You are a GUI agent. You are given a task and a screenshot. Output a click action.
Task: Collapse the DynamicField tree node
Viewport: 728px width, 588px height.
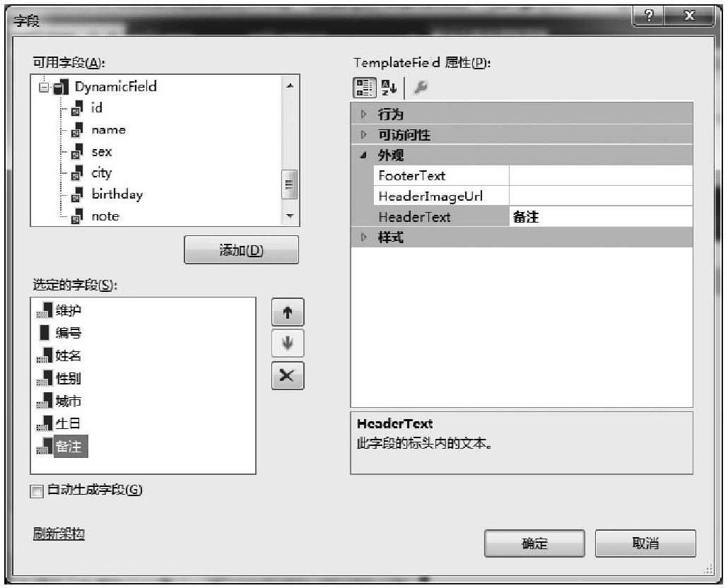point(44,87)
